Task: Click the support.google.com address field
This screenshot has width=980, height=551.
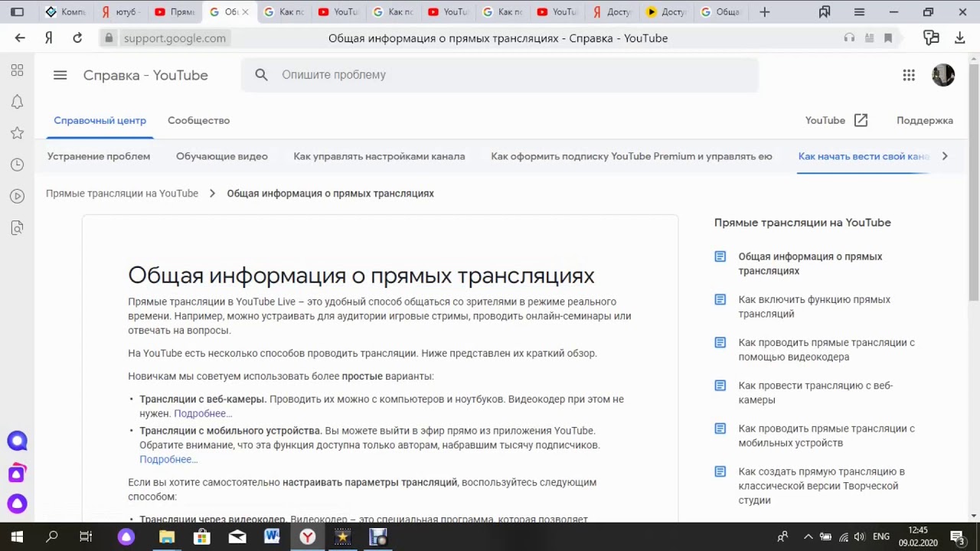Action: tap(175, 38)
